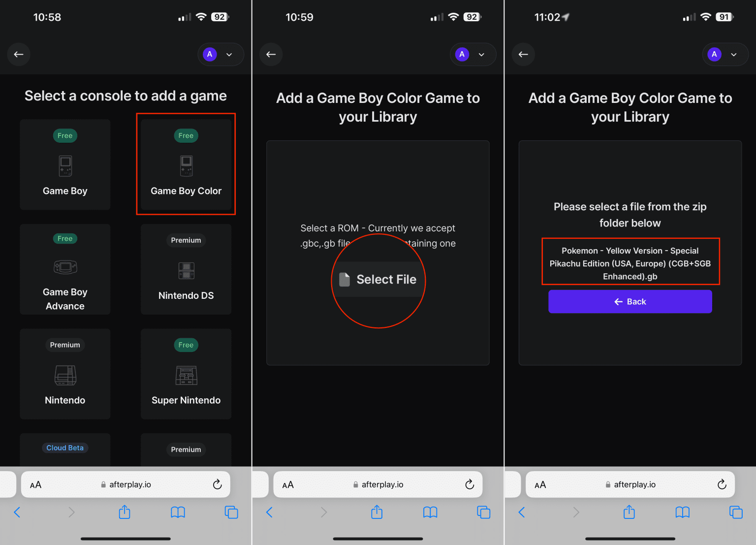The width and height of the screenshot is (756, 545).
Task: Open the Safari tab overview
Action: click(231, 512)
